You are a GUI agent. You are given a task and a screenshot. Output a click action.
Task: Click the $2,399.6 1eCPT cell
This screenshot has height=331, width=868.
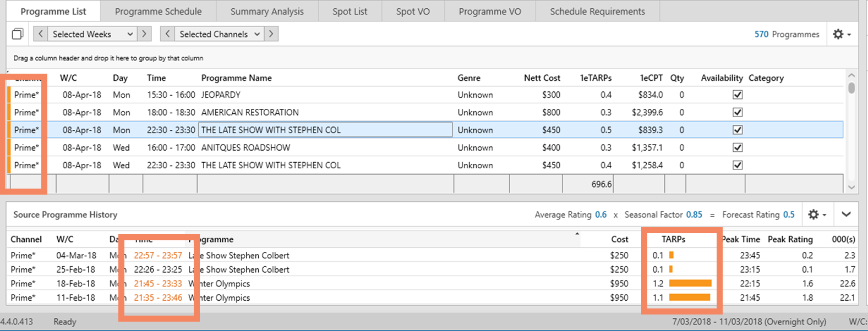[x=647, y=112]
